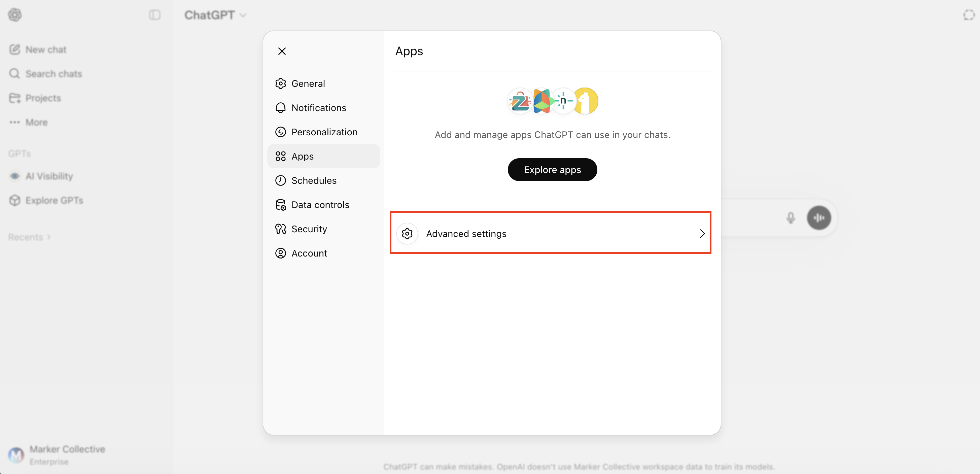Open the General settings tab

coord(308,83)
